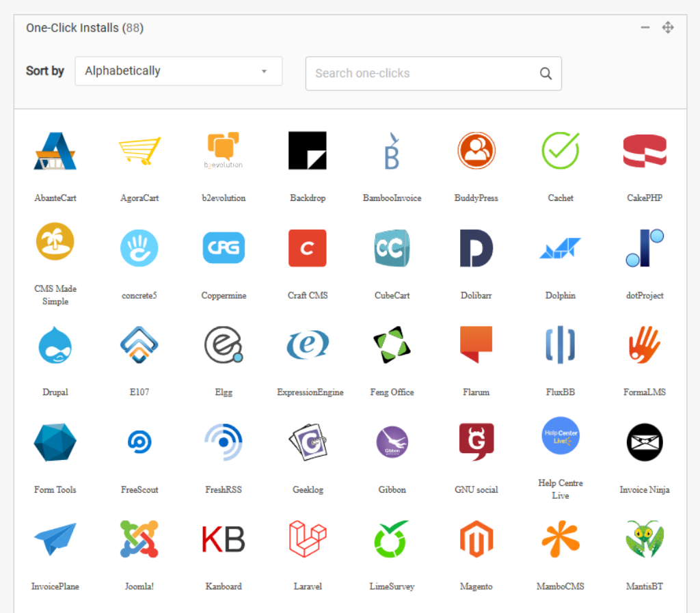Collapse the One-Click Installs panel
700x613 pixels.
click(x=645, y=27)
